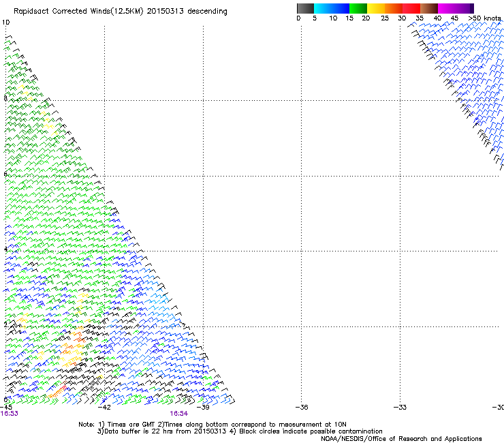The height and width of the screenshot is (443, 504).
Task: Select the dark purple 45-50 knots segment
Action: pyautogui.click(x=464, y=8)
